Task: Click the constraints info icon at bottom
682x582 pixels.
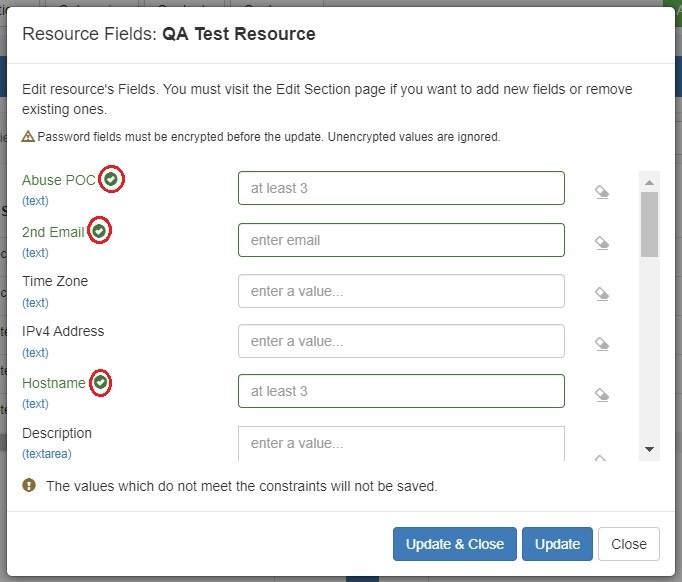Action: (29, 487)
